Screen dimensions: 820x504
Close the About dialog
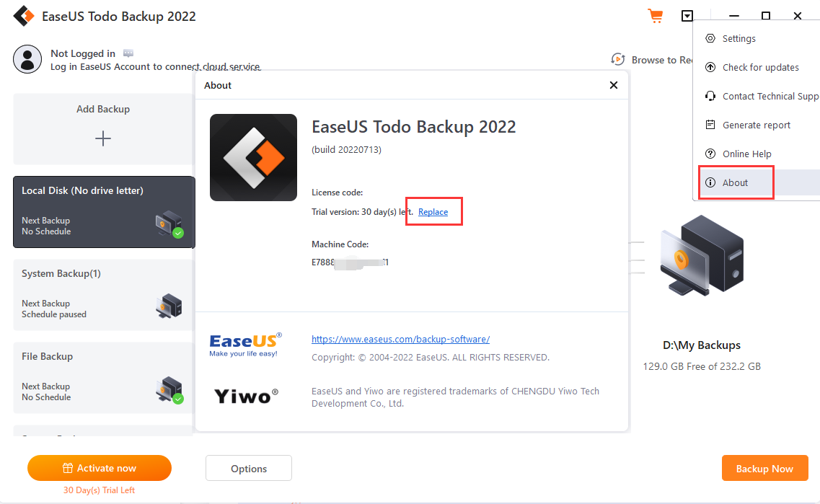(x=614, y=85)
